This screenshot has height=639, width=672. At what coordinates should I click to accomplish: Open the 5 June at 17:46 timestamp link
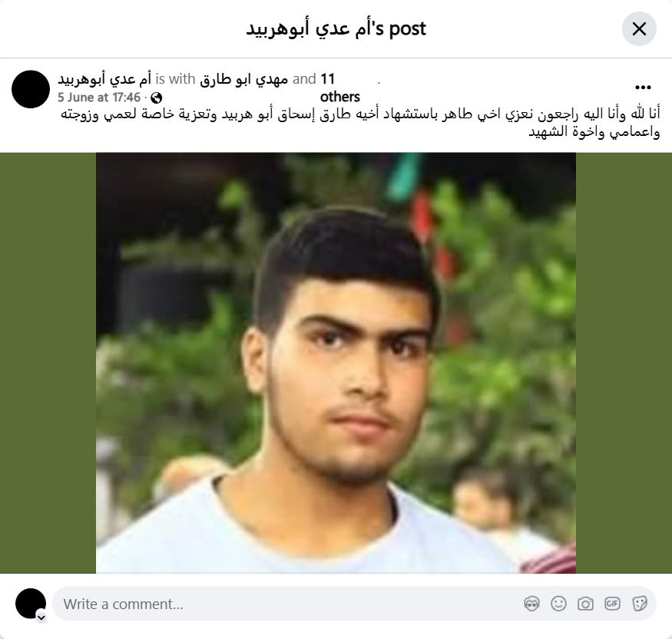click(x=99, y=98)
